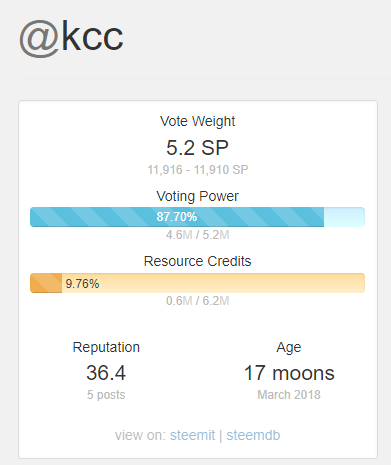Click the Voting Power progress bar
This screenshot has width=391, height=465.
coord(197,217)
